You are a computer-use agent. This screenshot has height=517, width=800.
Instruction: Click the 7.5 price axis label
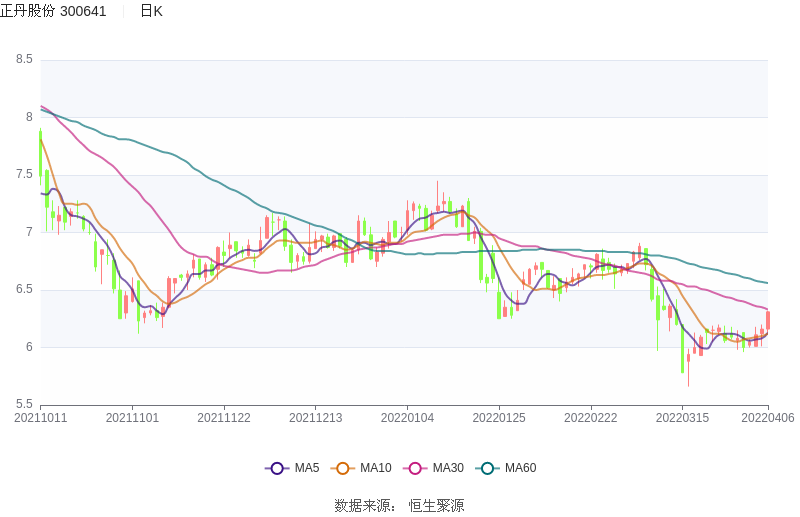(24, 175)
